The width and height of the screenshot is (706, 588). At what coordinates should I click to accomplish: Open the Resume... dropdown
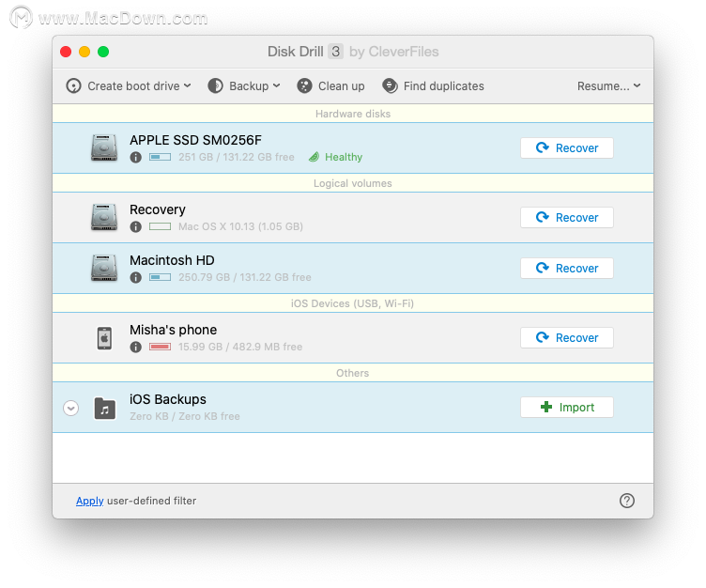pos(608,85)
